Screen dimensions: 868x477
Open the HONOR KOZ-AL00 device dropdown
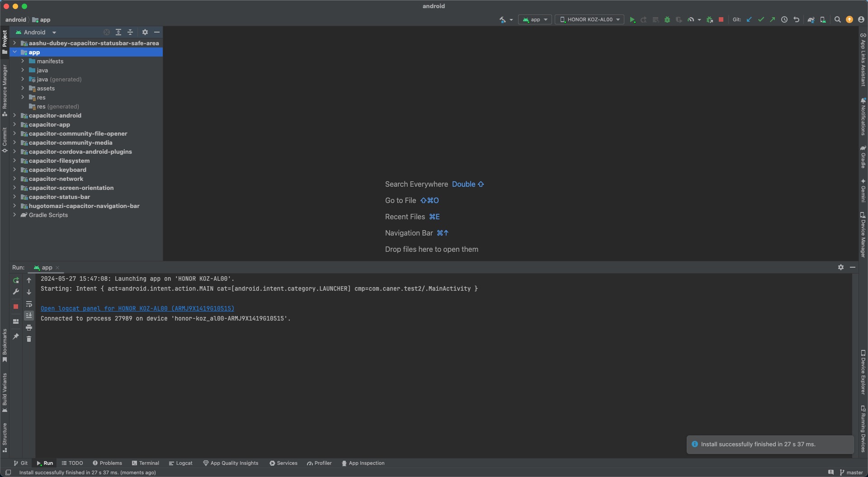point(590,20)
